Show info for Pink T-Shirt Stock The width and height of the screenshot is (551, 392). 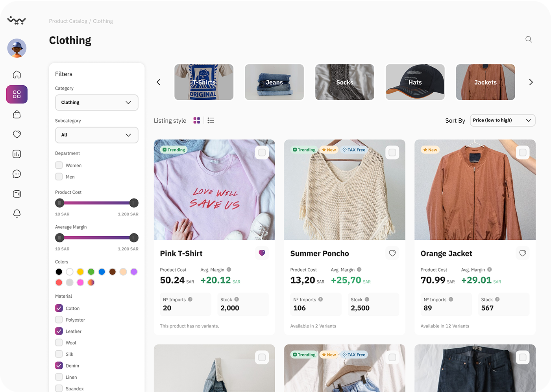point(237,299)
